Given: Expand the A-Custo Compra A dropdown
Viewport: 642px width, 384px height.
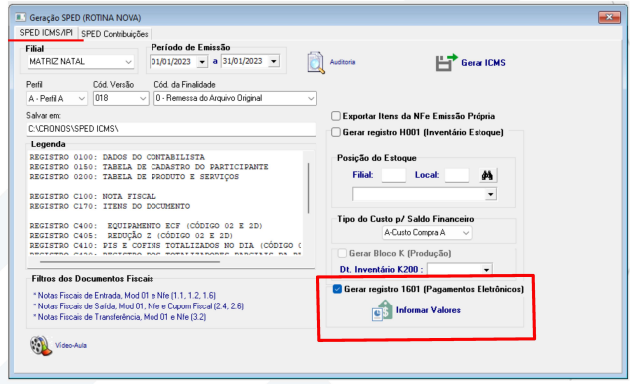Looking at the screenshot, I should tap(466, 233).
